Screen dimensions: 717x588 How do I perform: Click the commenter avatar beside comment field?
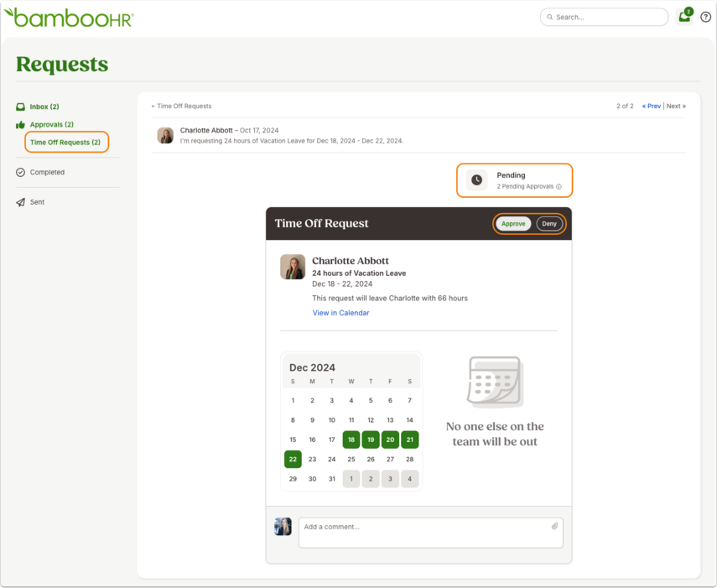pyautogui.click(x=283, y=527)
